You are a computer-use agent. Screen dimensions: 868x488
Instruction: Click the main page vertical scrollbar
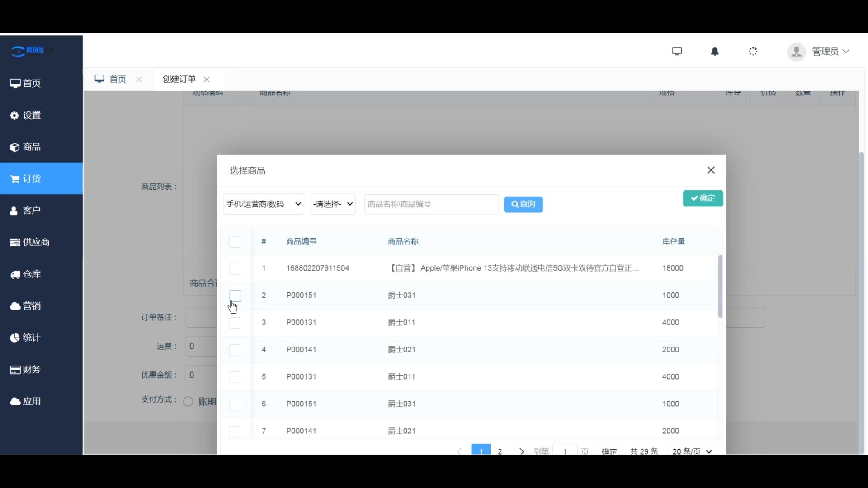[x=862, y=302]
